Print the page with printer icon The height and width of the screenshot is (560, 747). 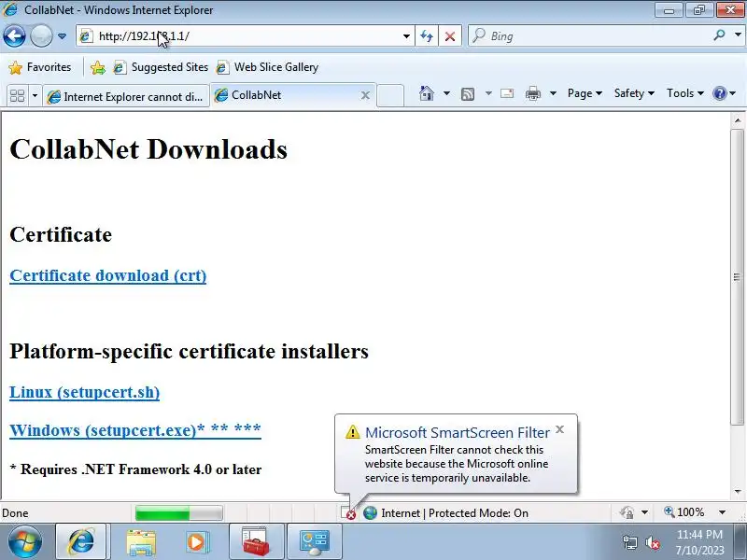point(532,93)
